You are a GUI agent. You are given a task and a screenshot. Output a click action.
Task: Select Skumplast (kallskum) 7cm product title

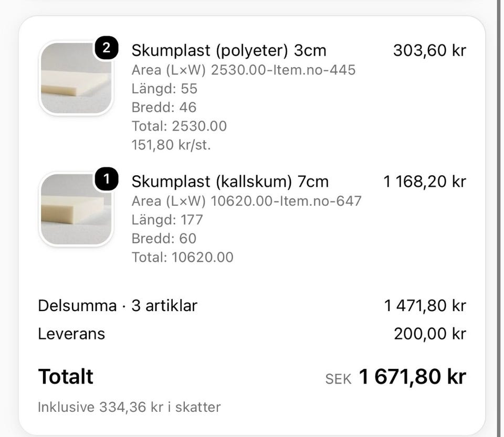(x=230, y=182)
